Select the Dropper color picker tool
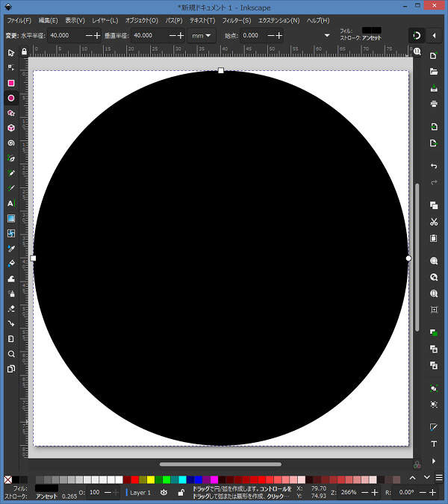 [11, 249]
